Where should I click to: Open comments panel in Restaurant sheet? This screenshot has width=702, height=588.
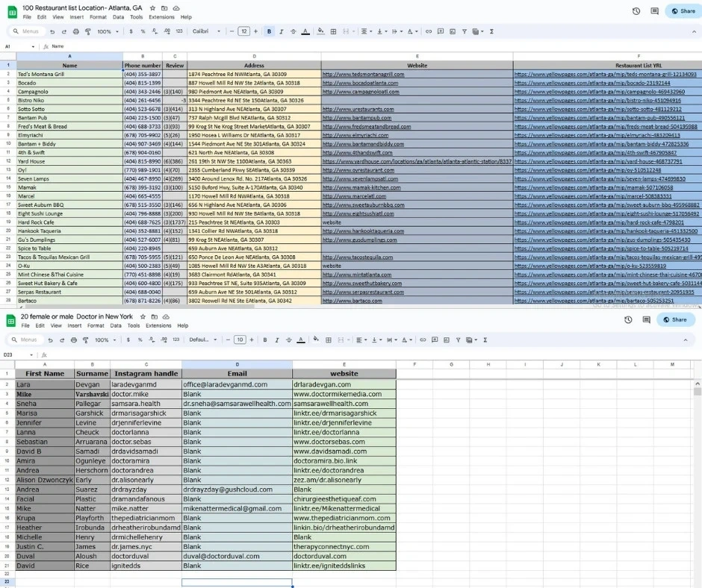pos(654,11)
